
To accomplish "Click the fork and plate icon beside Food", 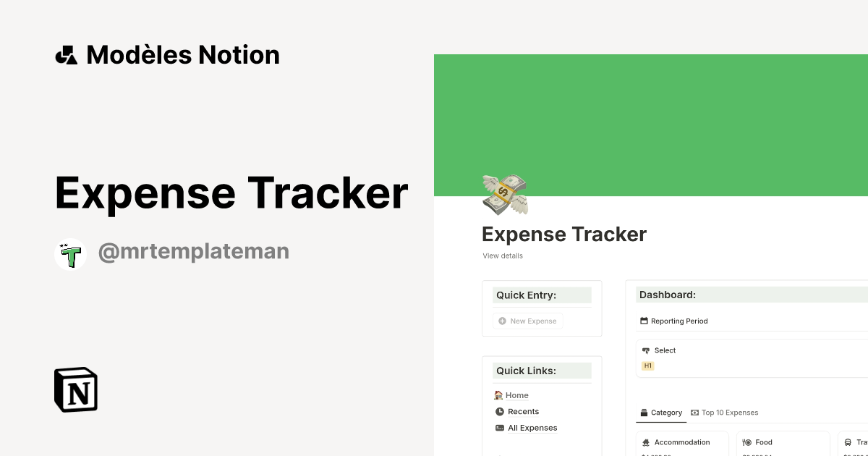I will pyautogui.click(x=746, y=442).
